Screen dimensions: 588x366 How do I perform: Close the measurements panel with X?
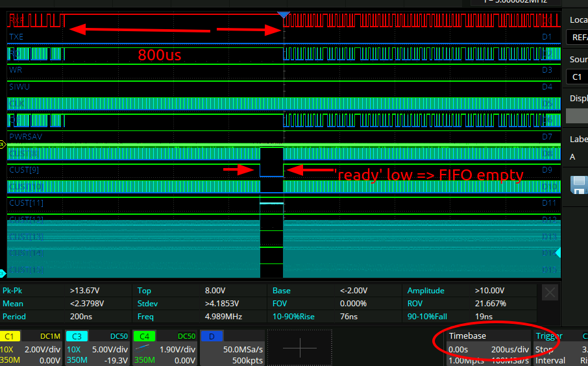[550, 292]
